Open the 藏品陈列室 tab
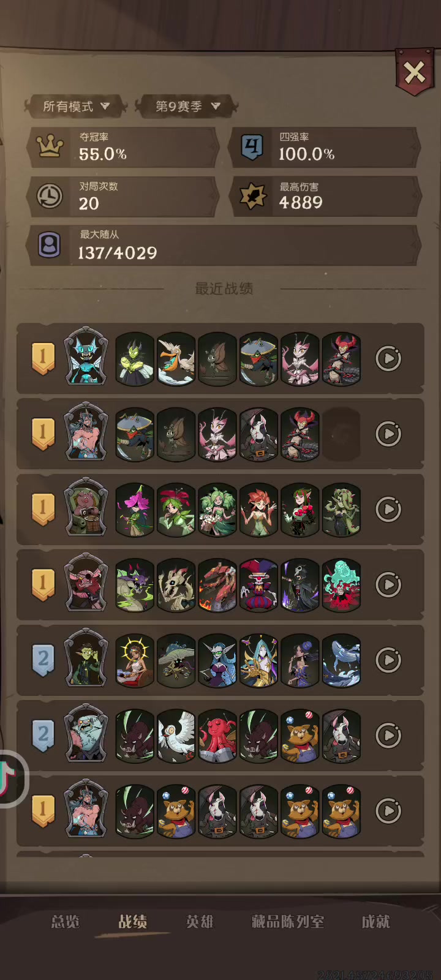The image size is (441, 980). click(x=288, y=922)
